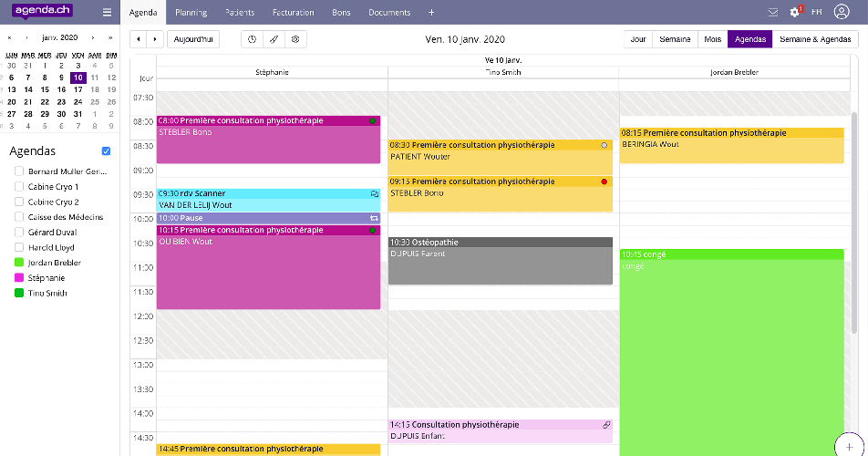Click the Aujourd'hui button
The height and width of the screenshot is (456, 868).
pos(192,39)
